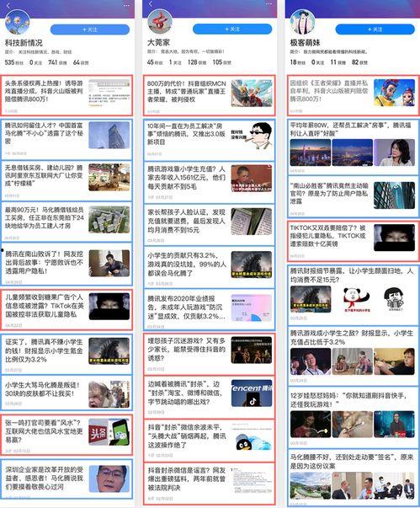Open Tencent TikTok logo thumbnail in 大莞家 feed

252,393
